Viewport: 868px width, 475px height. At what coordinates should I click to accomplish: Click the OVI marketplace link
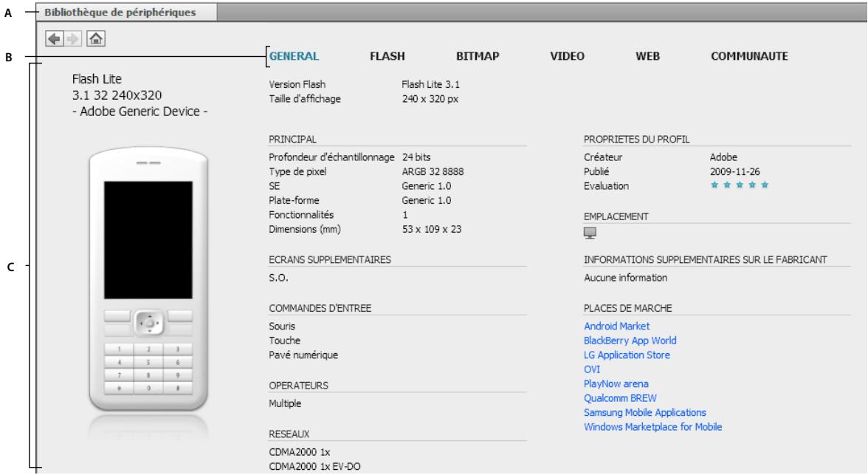[592, 369]
